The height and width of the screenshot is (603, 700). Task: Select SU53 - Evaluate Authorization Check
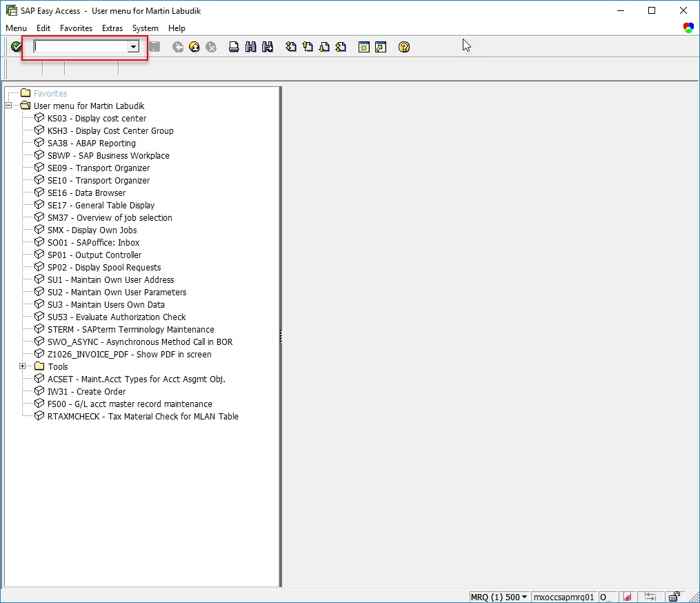117,317
